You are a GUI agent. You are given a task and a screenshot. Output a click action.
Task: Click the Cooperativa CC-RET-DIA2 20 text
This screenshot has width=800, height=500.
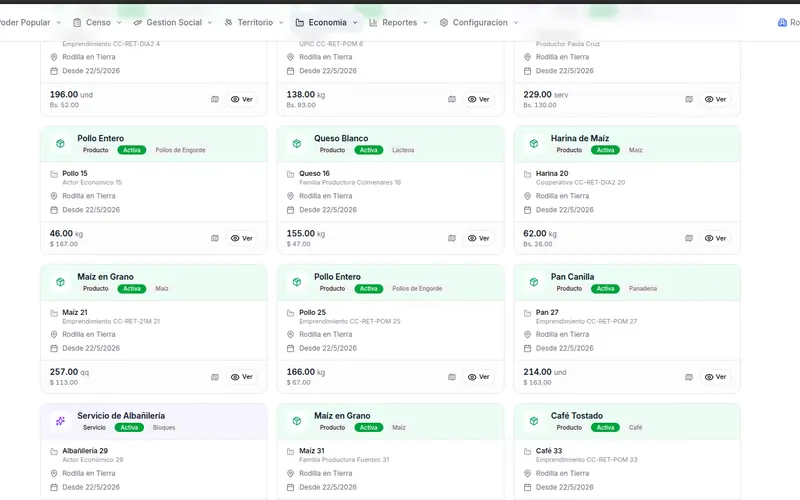point(580,182)
